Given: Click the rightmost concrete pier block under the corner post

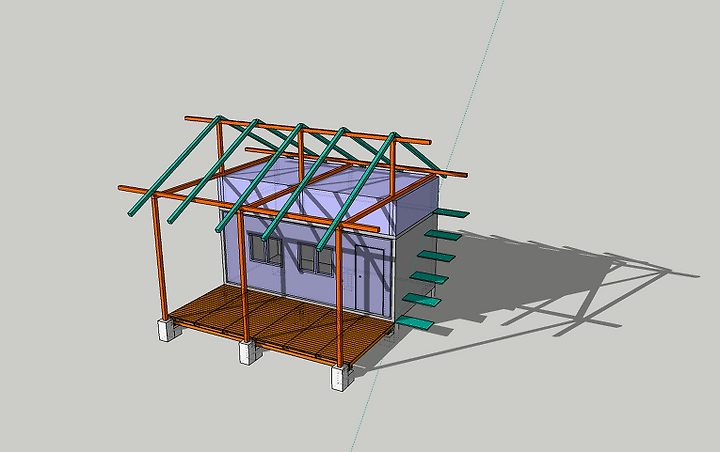Looking at the screenshot, I should coord(342,379).
